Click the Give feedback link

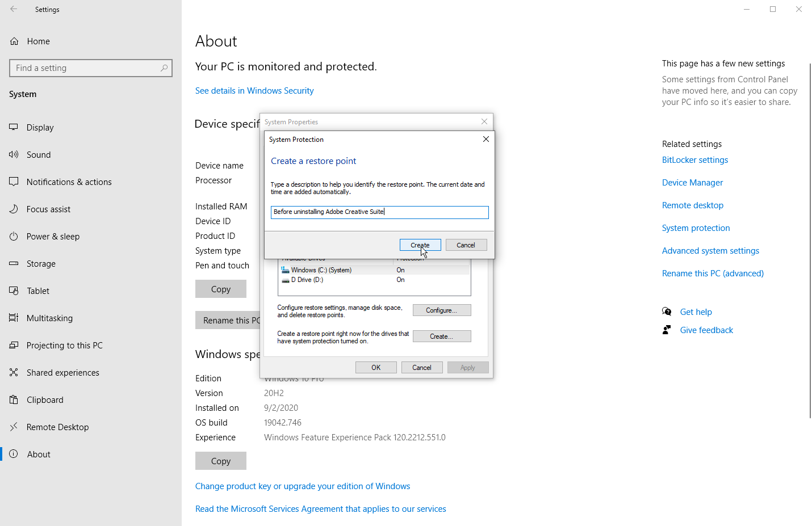[706, 330]
